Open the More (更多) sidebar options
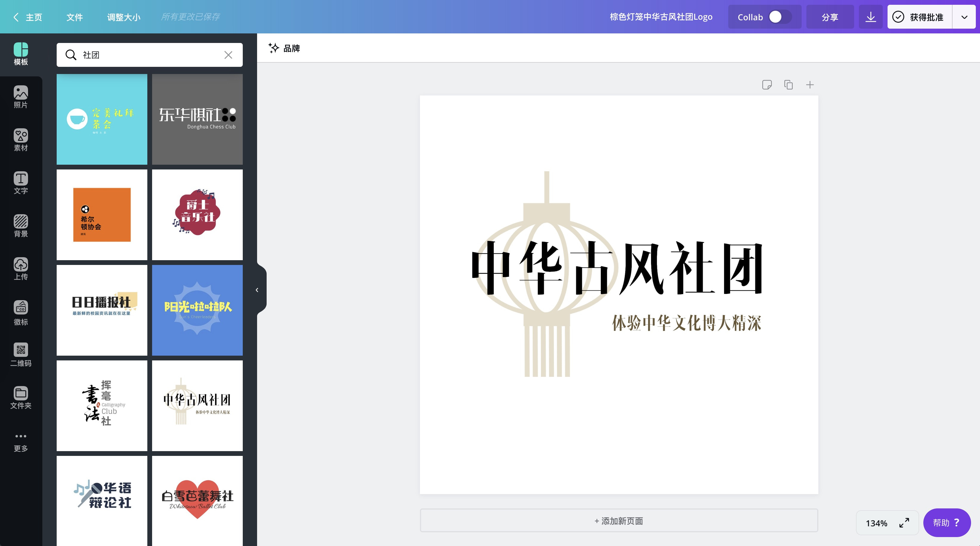Image resolution: width=980 pixels, height=546 pixels. (21, 441)
